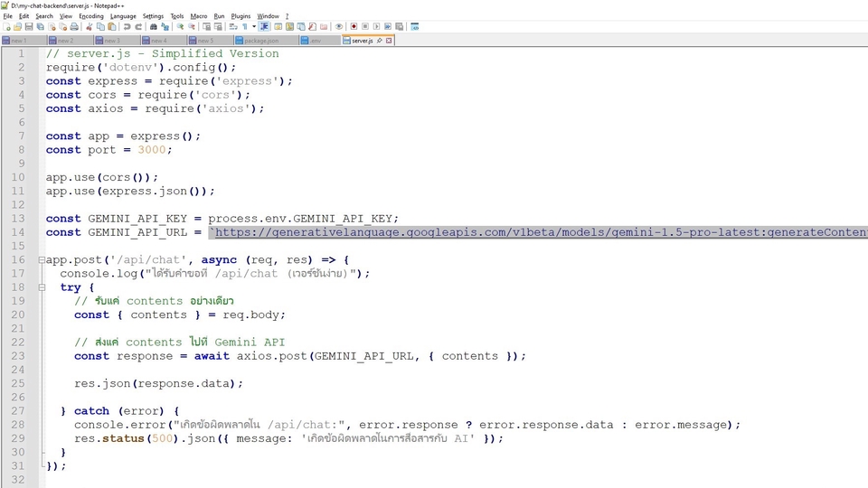Image resolution: width=868 pixels, height=488 pixels.
Task: Collapse the try block fold marker at line 18
Action: coord(41,287)
